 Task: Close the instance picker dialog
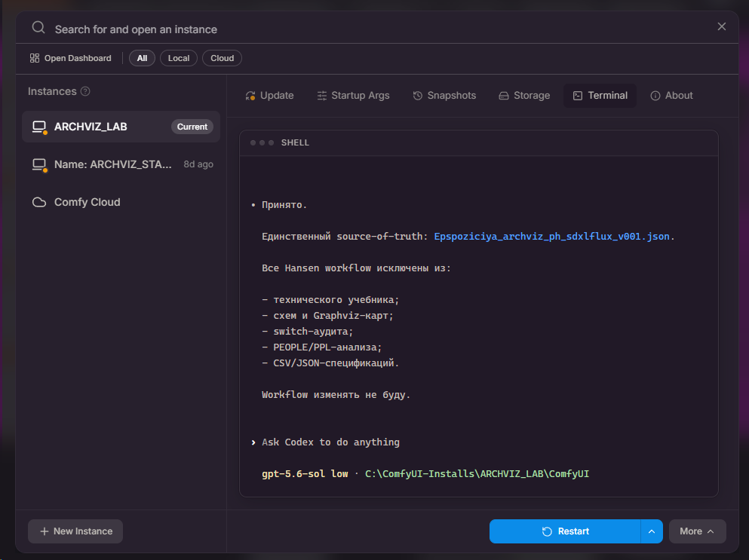click(721, 26)
